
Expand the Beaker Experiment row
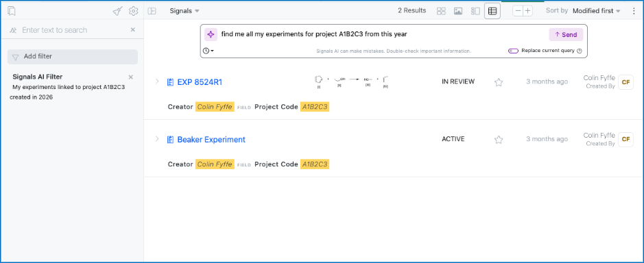[156, 139]
